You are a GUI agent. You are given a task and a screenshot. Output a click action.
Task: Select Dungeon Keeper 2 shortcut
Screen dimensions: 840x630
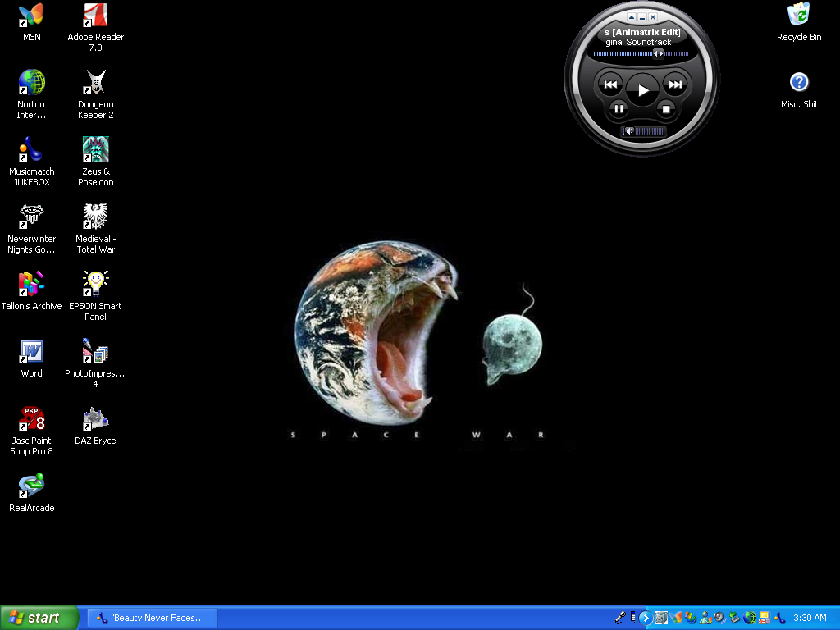point(95,95)
